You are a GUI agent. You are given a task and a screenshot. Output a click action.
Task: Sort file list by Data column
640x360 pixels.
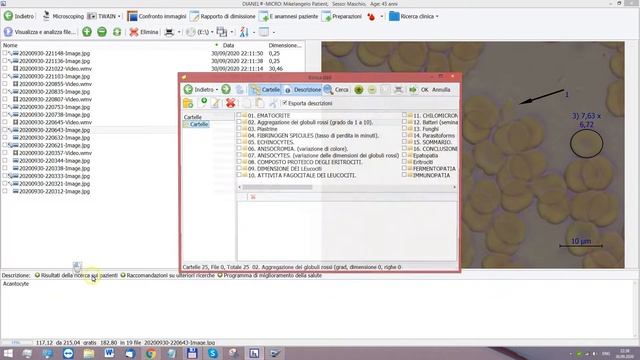(x=229, y=45)
